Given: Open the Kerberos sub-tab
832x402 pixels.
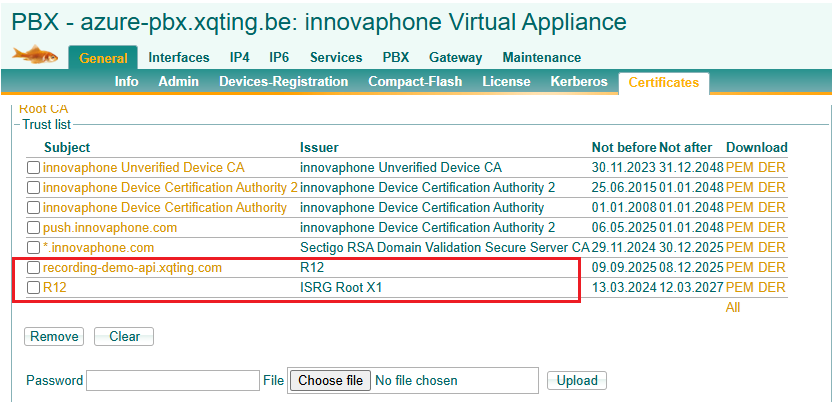Looking at the screenshot, I should [x=578, y=82].
